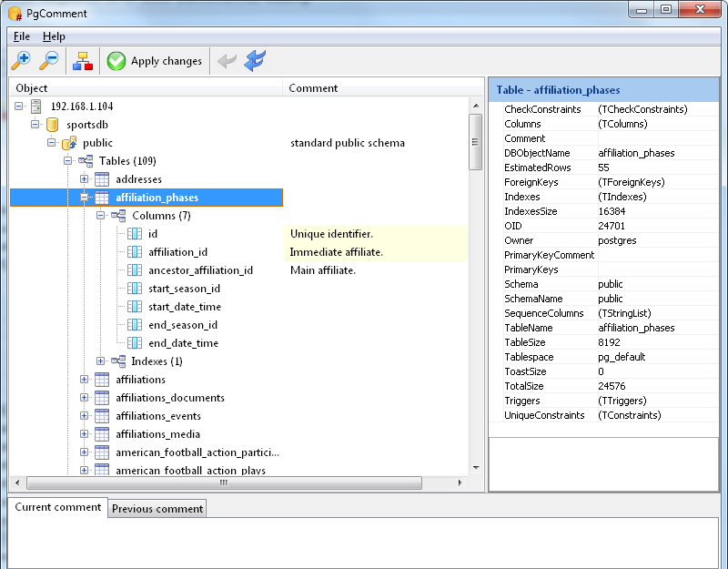728x569 pixels.
Task: Expand the affiliations table node
Action: point(85,380)
